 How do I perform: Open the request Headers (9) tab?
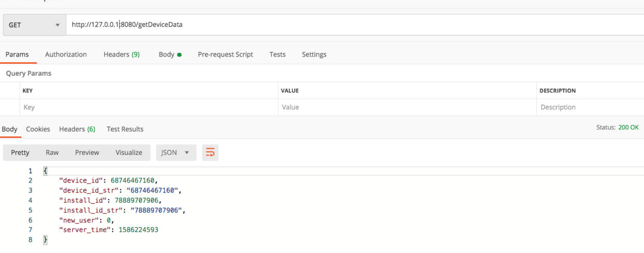pyautogui.click(x=122, y=54)
